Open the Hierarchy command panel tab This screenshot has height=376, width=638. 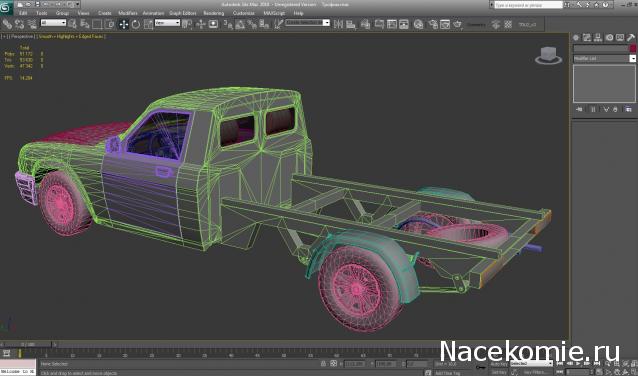point(598,37)
